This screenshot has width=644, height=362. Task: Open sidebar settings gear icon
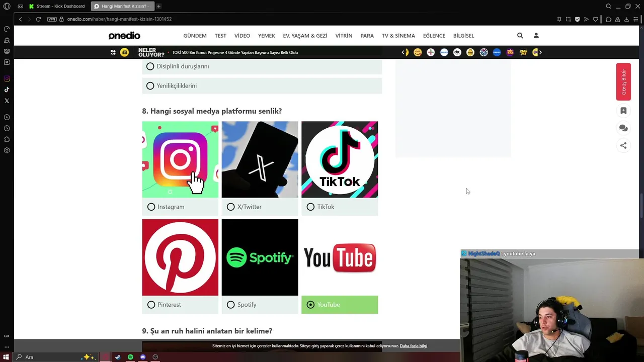point(7,150)
